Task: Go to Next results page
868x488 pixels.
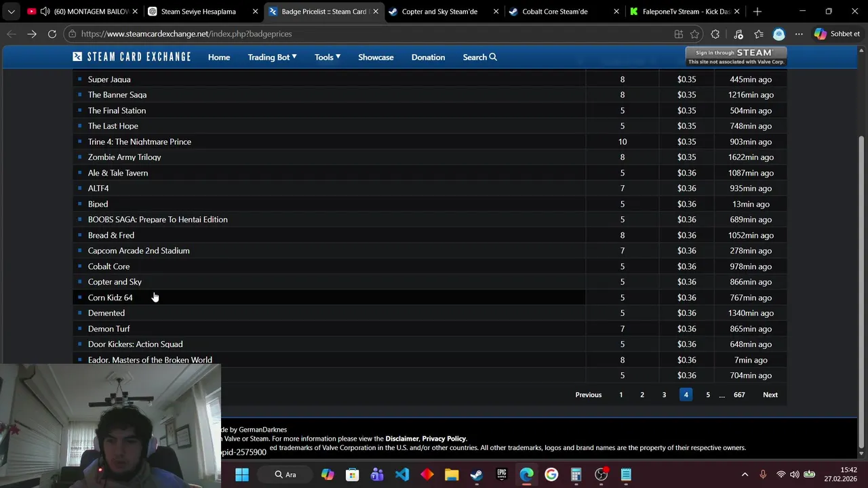Action: pyautogui.click(x=770, y=394)
